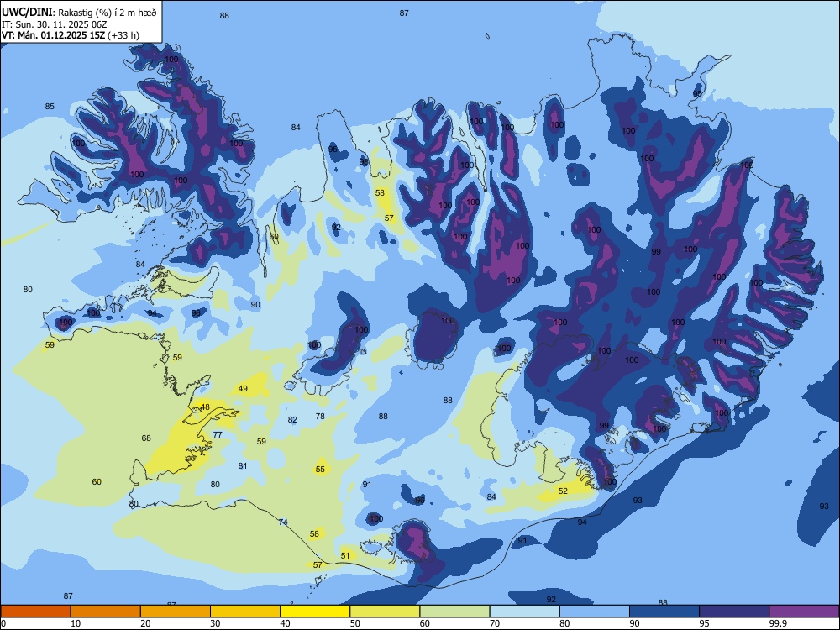
Task: Select the humidity value '48' on the map
Action: [205, 407]
